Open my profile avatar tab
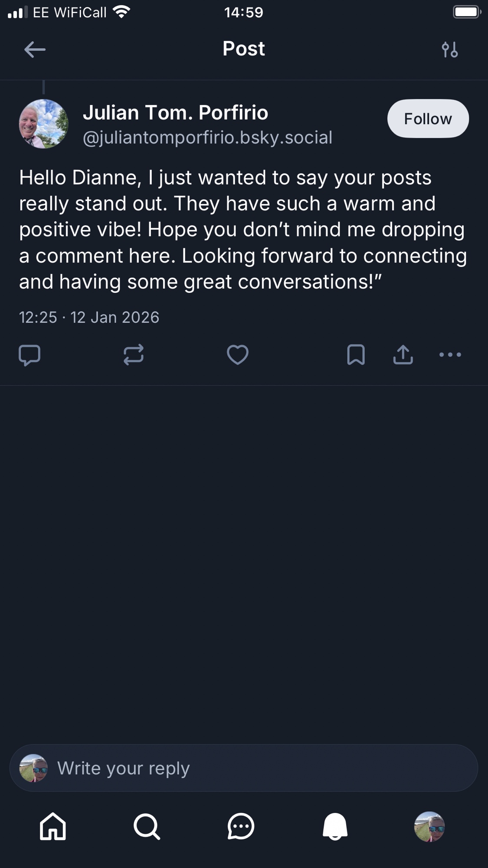Image resolution: width=488 pixels, height=868 pixels. (x=429, y=826)
